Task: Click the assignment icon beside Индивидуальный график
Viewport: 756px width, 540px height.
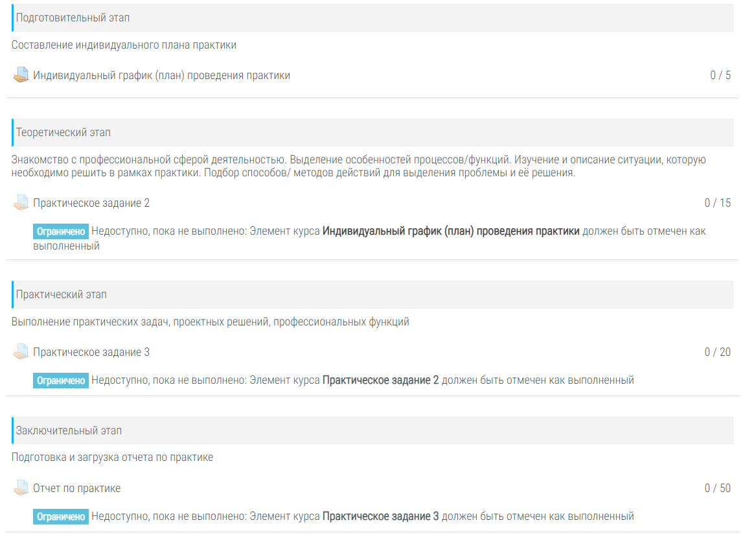Action: pos(21,75)
